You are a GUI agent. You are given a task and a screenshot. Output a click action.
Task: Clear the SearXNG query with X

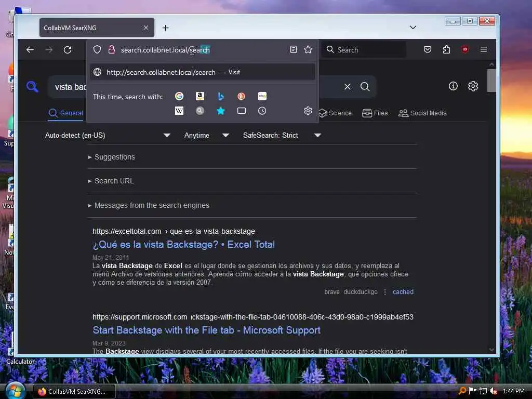348,87
